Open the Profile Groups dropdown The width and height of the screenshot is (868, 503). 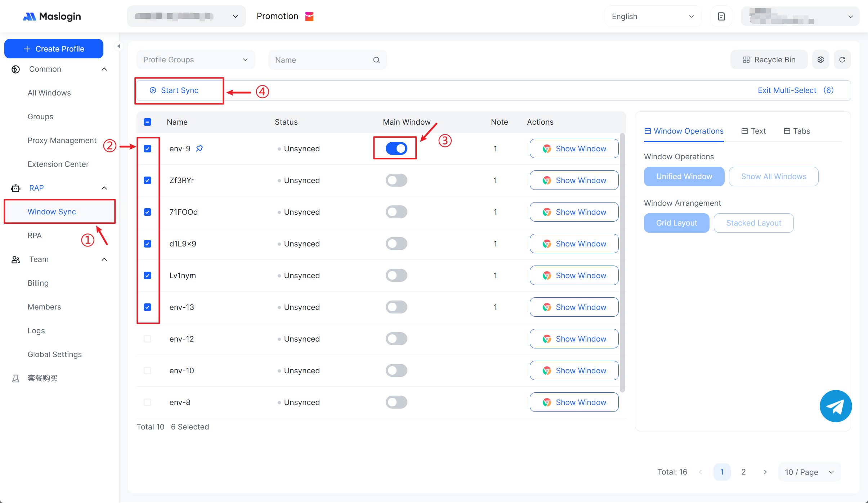[x=196, y=60]
